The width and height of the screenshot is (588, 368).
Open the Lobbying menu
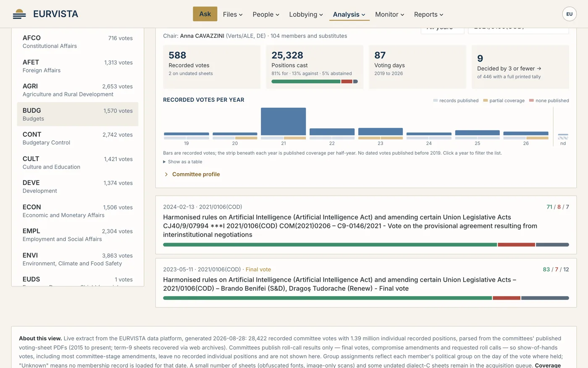pos(306,14)
